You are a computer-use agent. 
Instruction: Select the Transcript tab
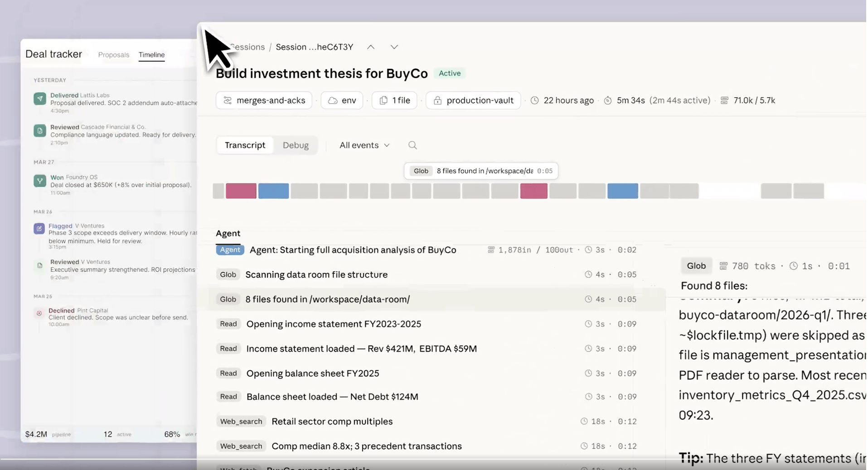pyautogui.click(x=245, y=145)
